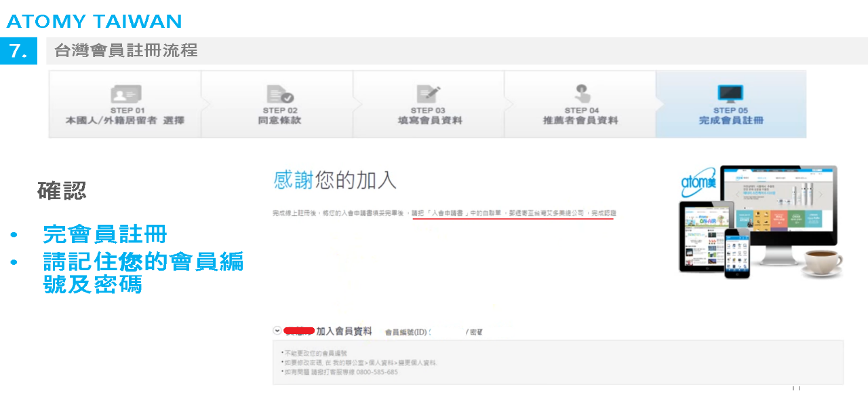Click the ATOMY TAIWAN title text
This screenshot has width=868, height=406.
94,21
